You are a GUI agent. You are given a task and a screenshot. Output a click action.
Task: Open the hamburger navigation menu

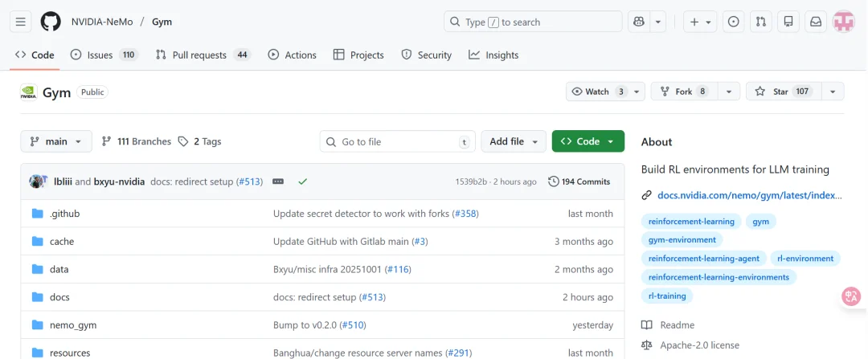(21, 22)
